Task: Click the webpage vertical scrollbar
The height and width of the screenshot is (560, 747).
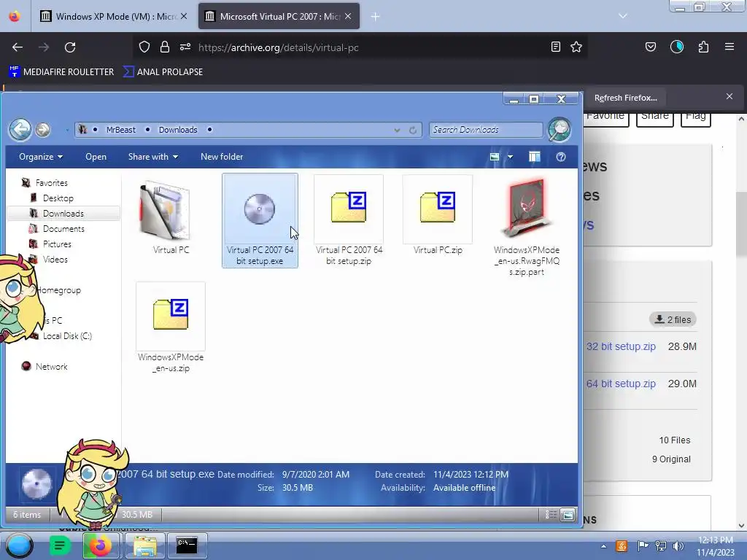Action: pyautogui.click(x=741, y=224)
